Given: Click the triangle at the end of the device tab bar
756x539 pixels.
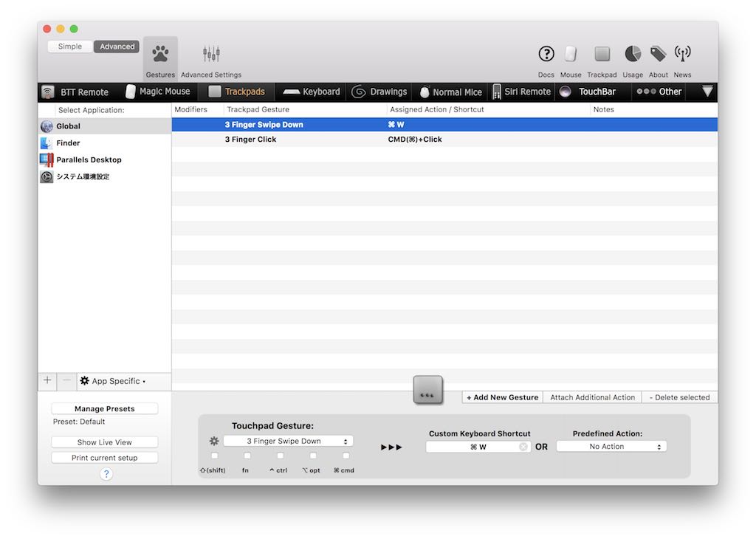Looking at the screenshot, I should pyautogui.click(x=707, y=92).
